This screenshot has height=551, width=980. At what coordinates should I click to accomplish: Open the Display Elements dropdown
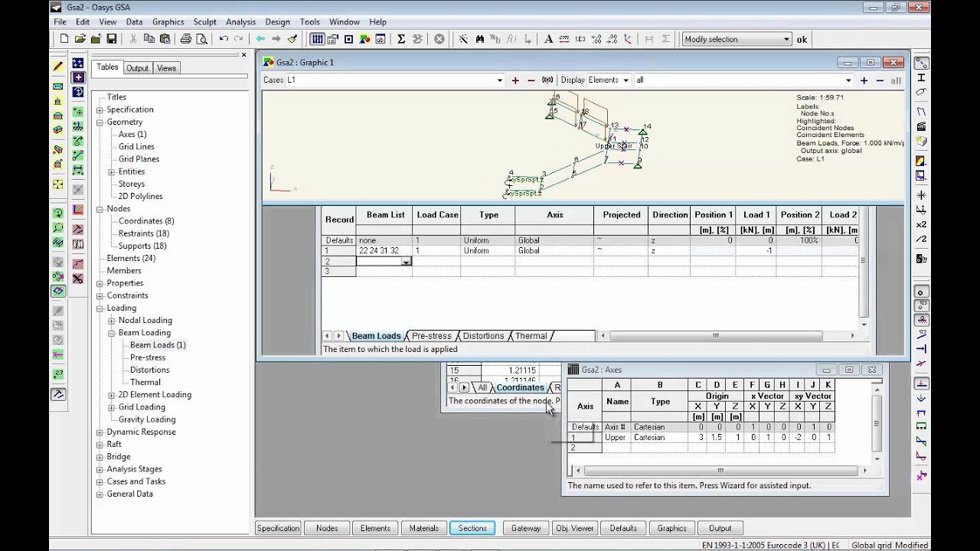coord(626,80)
